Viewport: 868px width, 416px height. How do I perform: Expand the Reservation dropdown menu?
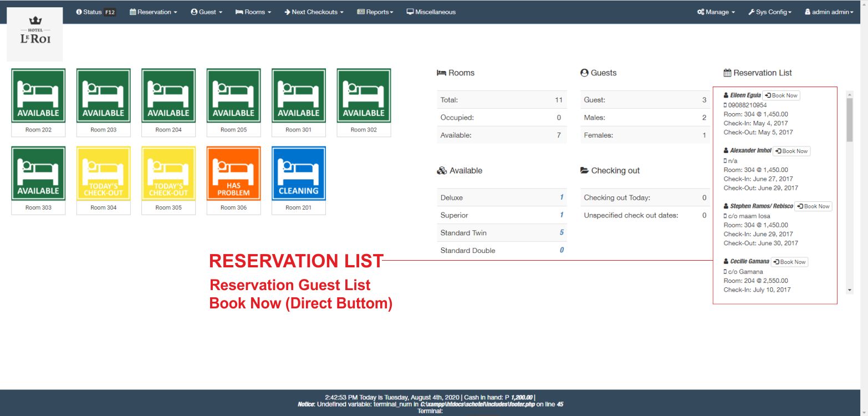click(154, 12)
